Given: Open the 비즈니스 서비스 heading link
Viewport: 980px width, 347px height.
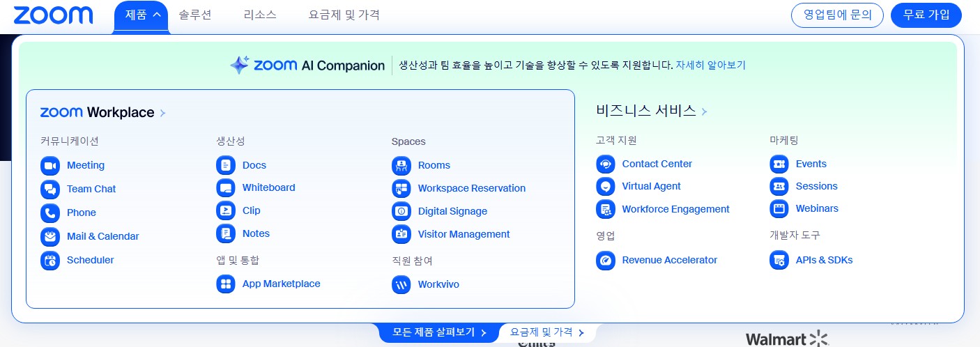Looking at the screenshot, I should point(646,111).
